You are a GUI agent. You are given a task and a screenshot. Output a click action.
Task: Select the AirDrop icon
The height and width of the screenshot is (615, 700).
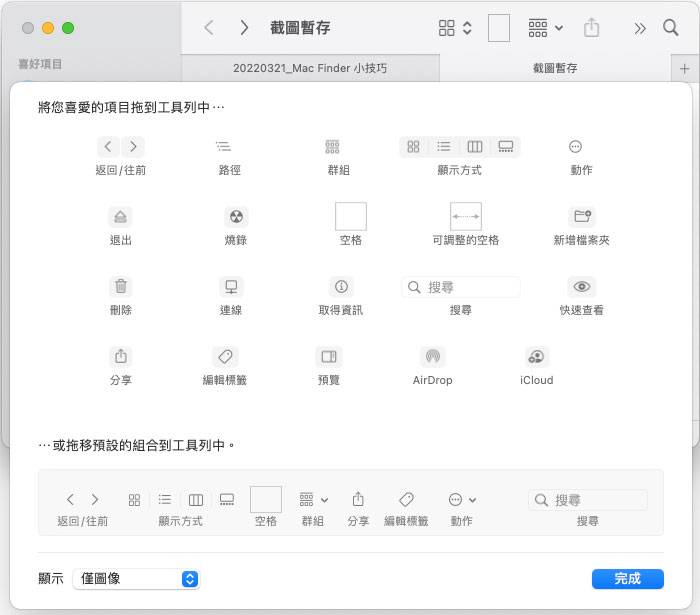coord(432,356)
